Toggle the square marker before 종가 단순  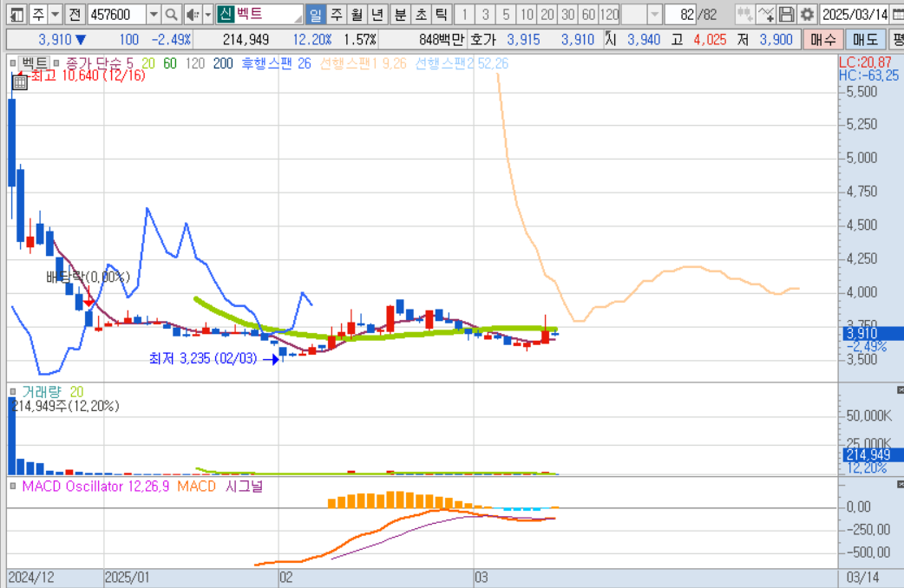click(56, 63)
